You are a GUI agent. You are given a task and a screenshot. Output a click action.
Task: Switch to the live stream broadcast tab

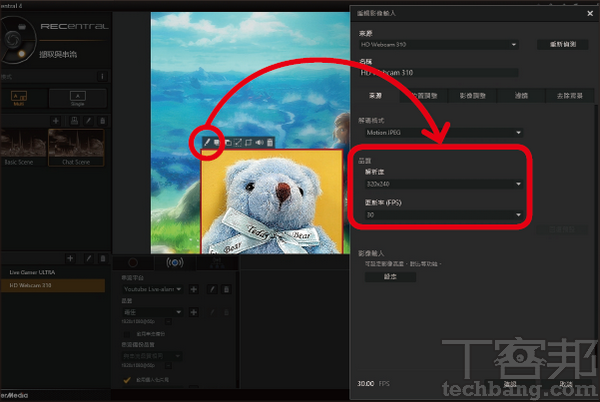(x=174, y=263)
